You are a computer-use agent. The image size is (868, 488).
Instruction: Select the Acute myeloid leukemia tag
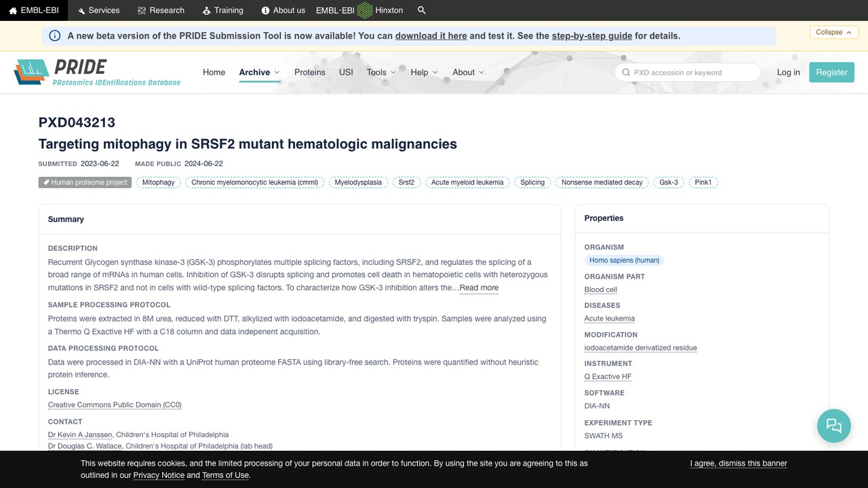467,182
